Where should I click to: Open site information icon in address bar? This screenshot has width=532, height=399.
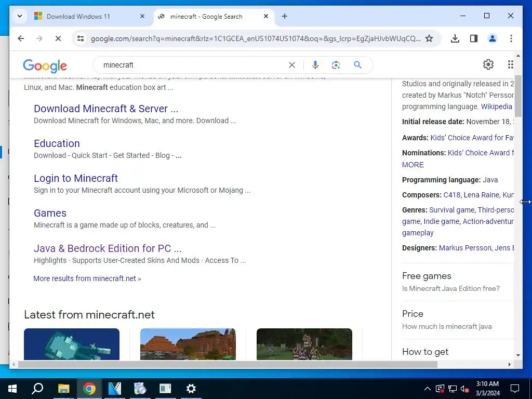[x=81, y=38]
